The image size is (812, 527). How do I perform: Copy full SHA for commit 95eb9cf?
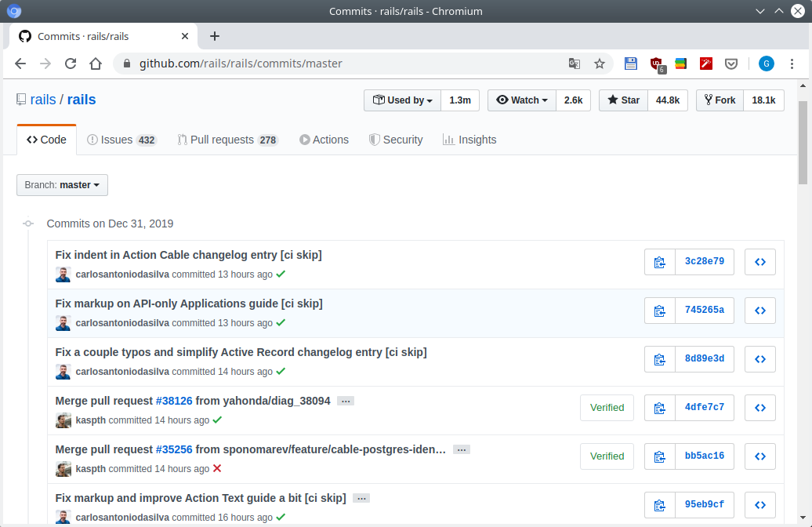click(x=660, y=505)
